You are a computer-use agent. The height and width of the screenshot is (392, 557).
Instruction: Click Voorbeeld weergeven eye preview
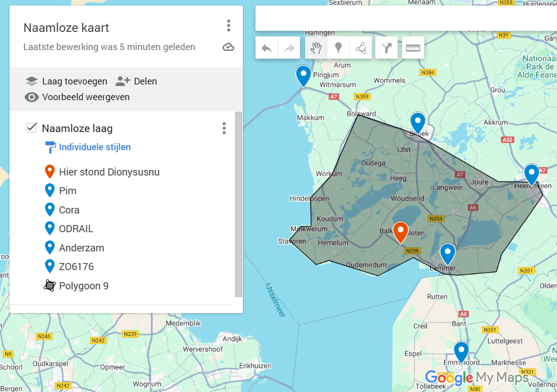tap(77, 97)
